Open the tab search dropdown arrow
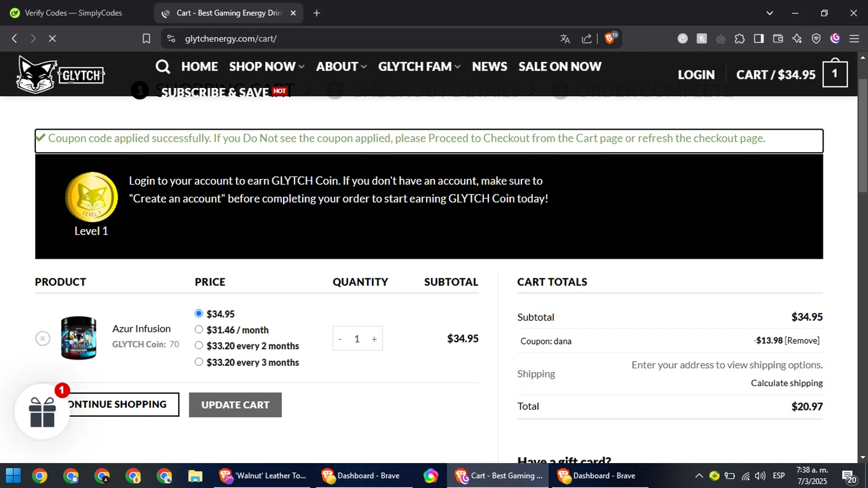Screen dimensions: 868x488 tap(769, 13)
